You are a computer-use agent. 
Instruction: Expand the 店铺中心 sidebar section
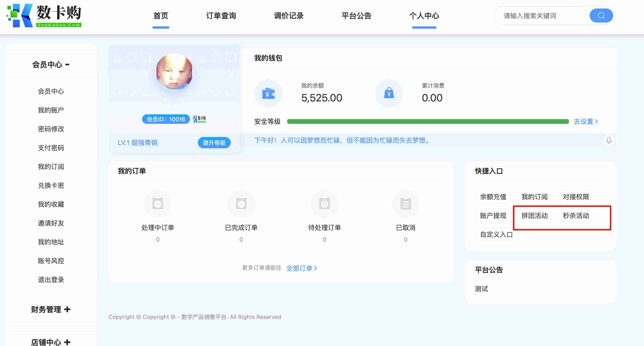tap(51, 342)
